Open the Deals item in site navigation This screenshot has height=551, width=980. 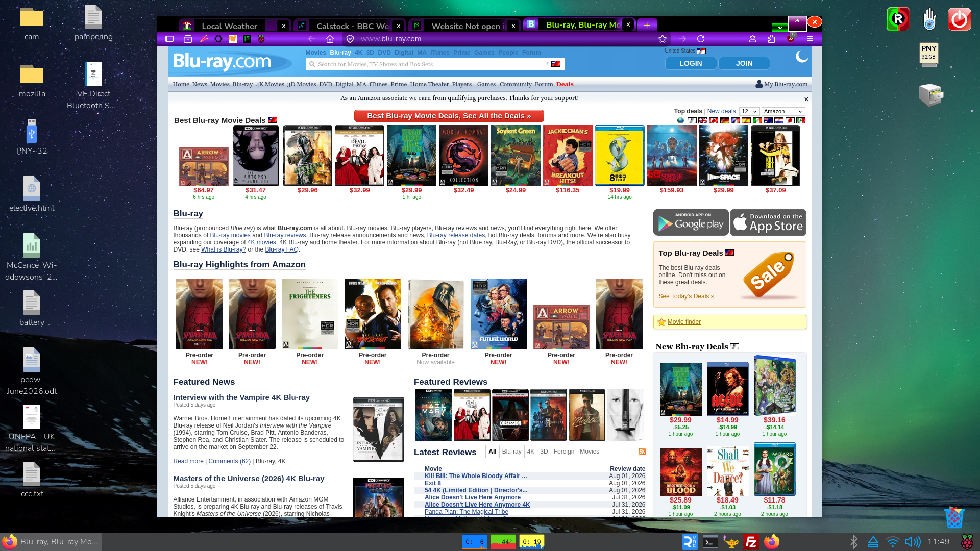[x=565, y=84]
